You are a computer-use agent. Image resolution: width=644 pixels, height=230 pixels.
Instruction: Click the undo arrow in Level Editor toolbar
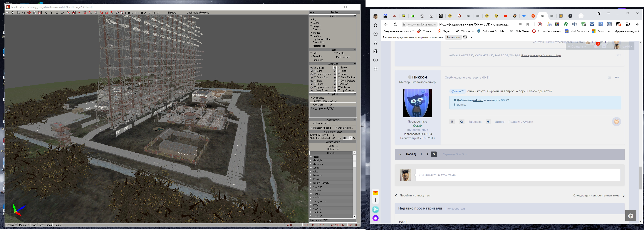point(7,12)
